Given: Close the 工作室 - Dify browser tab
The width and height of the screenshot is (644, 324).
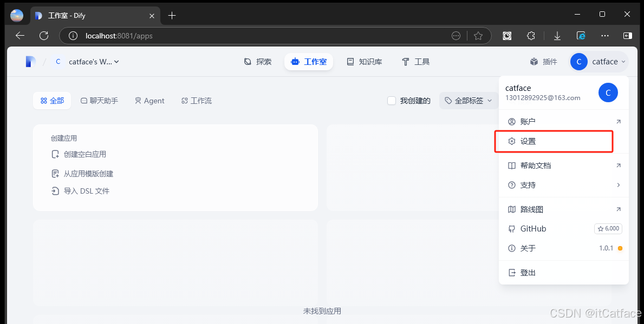Looking at the screenshot, I should tap(152, 16).
